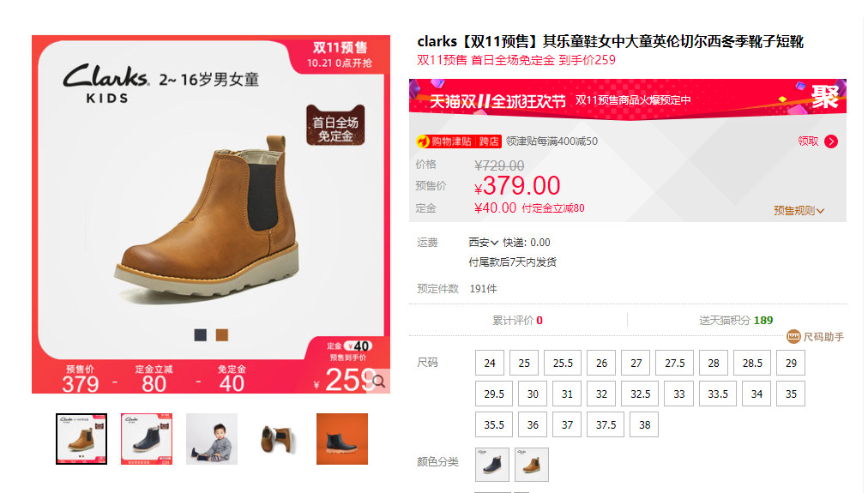Choose size 24
The width and height of the screenshot is (868, 493).
point(490,363)
